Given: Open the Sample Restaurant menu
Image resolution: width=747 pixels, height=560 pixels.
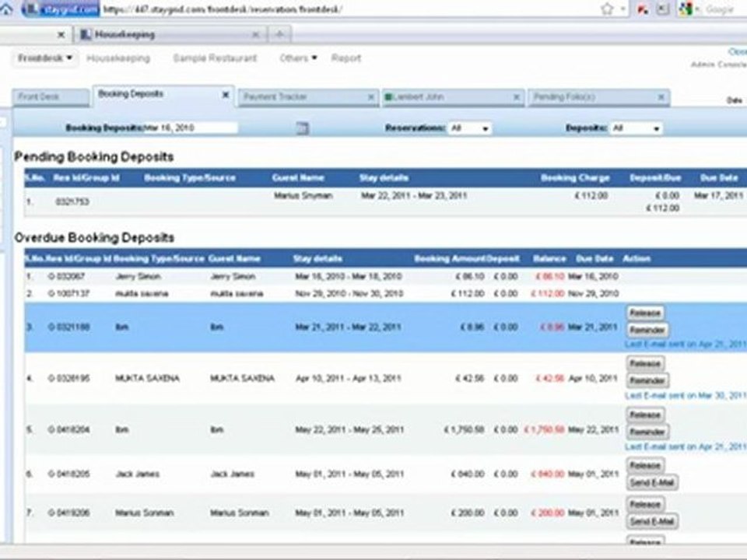Looking at the screenshot, I should pyautogui.click(x=215, y=58).
